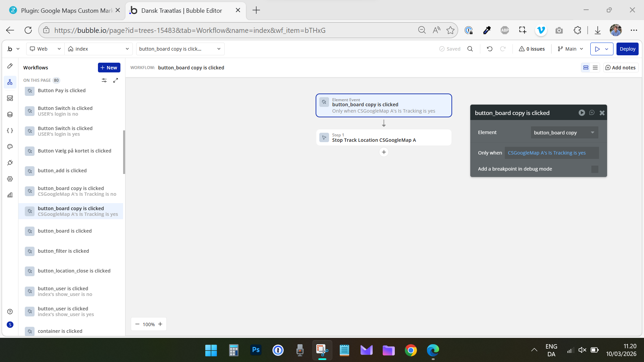This screenshot has height=362, width=644.
Task: Click the blue New workflow button
Action: point(109,68)
